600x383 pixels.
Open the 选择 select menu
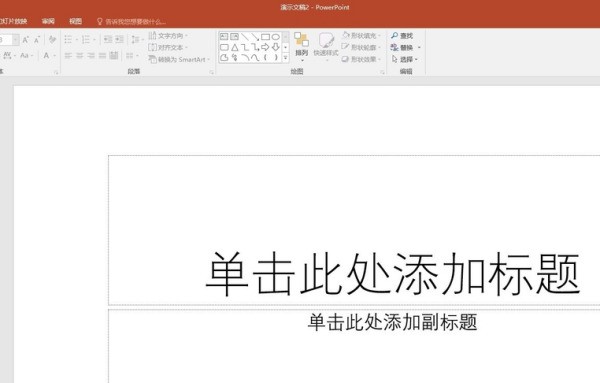click(x=405, y=59)
